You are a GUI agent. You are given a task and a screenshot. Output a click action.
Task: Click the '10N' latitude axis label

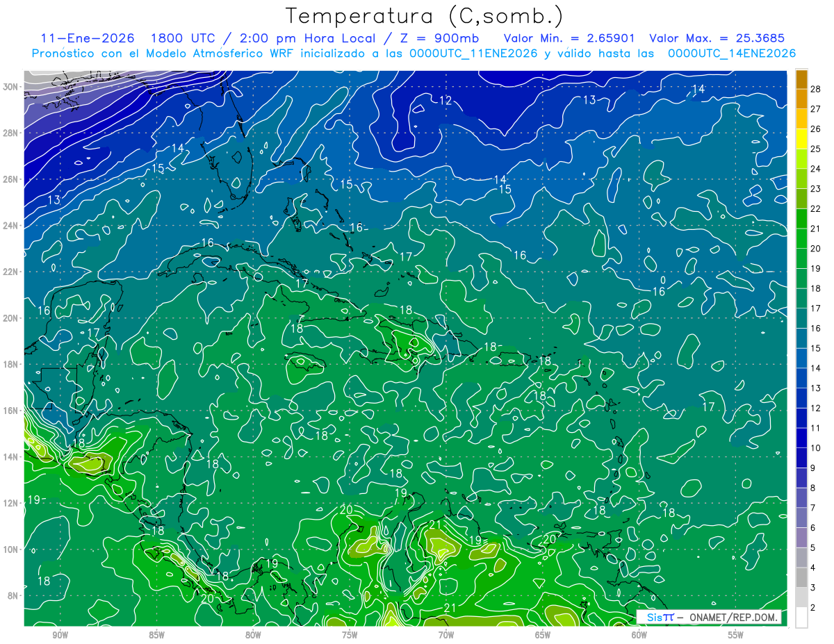(x=10, y=550)
